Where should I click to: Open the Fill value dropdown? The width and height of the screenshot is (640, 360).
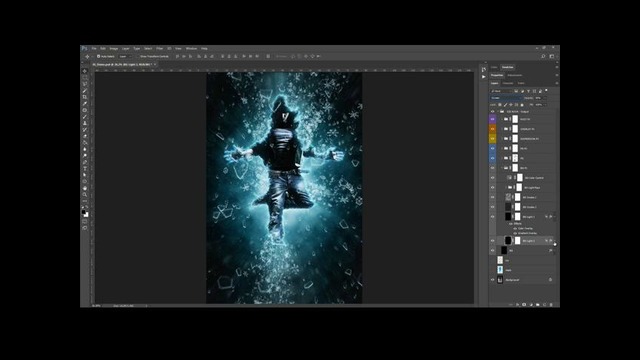546,105
